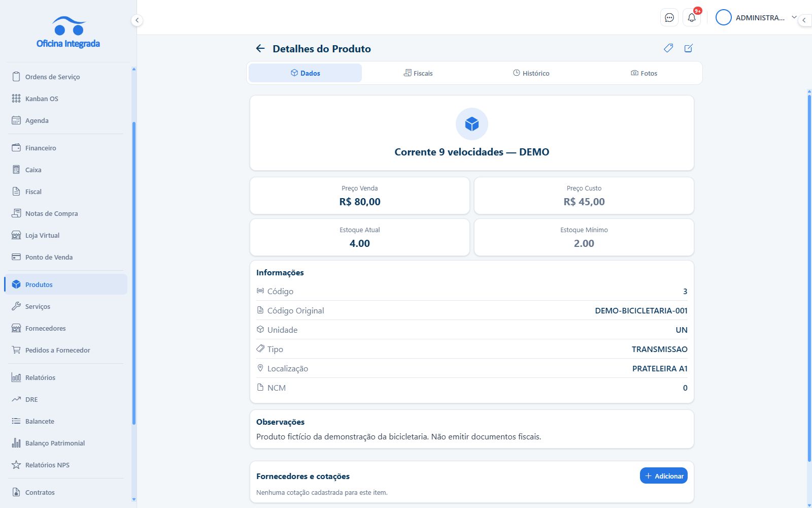Click the Adicionar button

click(x=663, y=476)
